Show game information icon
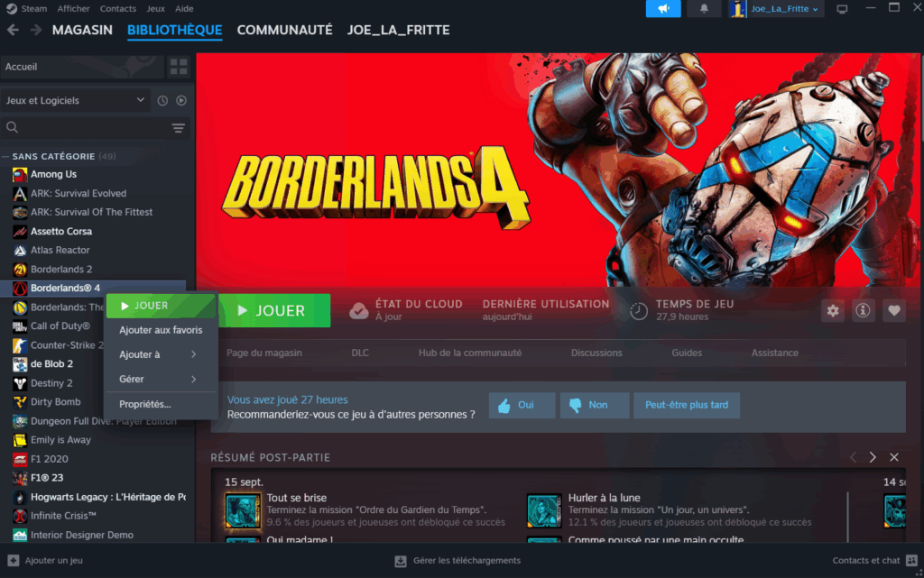924x578 pixels. [863, 311]
